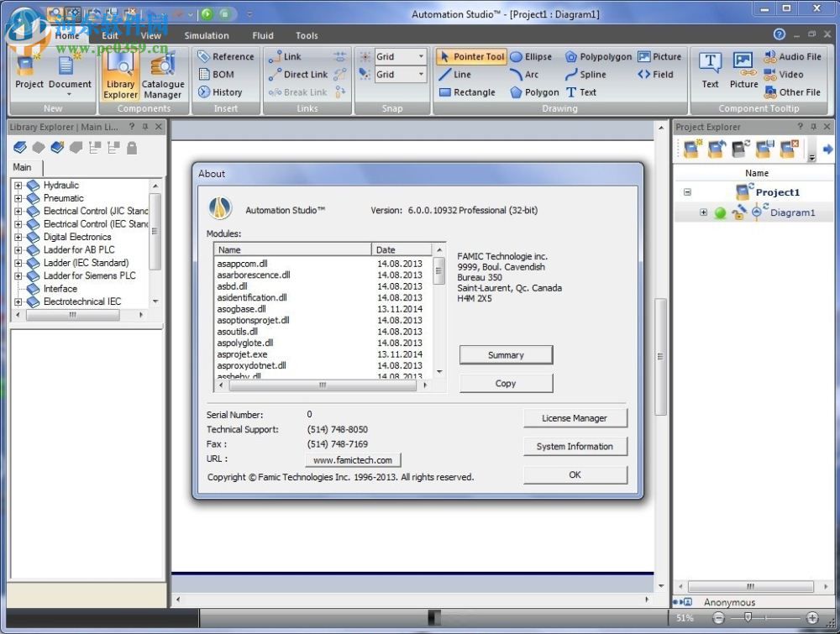Activate the Pointer Tool

pyautogui.click(x=471, y=56)
